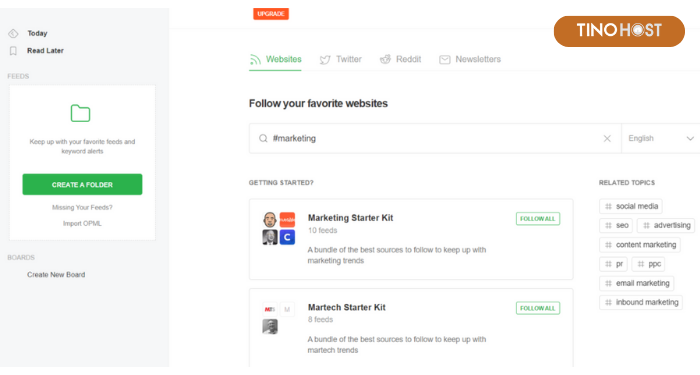Viewport: 700px width, 375px height.
Task: Click the Today label in sidebar
Action: tap(38, 33)
